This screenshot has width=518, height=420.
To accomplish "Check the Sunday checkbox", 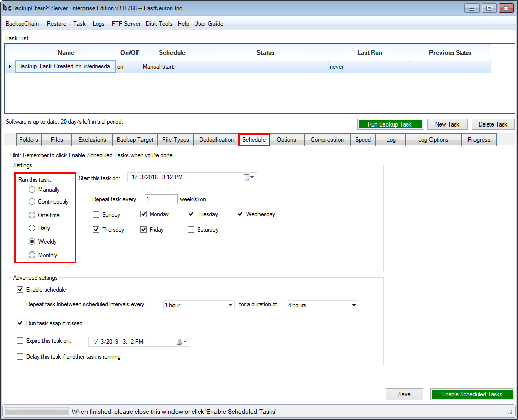I will (96, 214).
